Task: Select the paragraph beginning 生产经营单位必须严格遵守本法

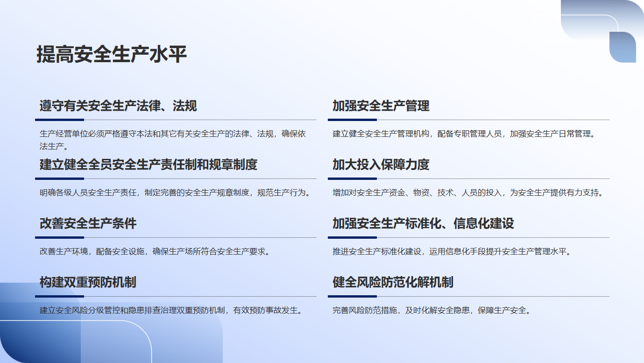Action: click(x=173, y=140)
